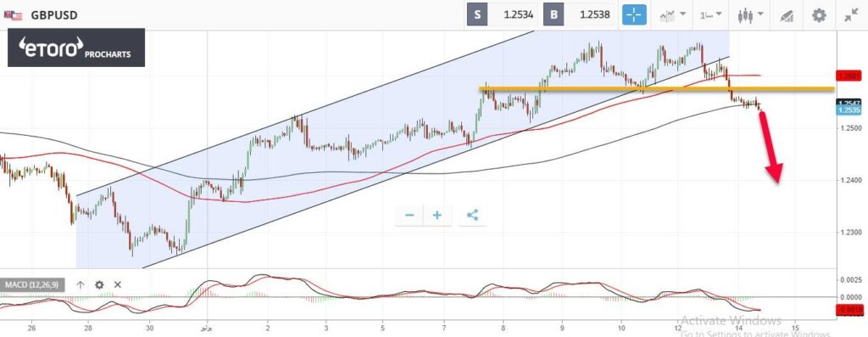The height and width of the screenshot is (337, 868).
Task: Zoom in chart with plus button
Action: pos(437,215)
